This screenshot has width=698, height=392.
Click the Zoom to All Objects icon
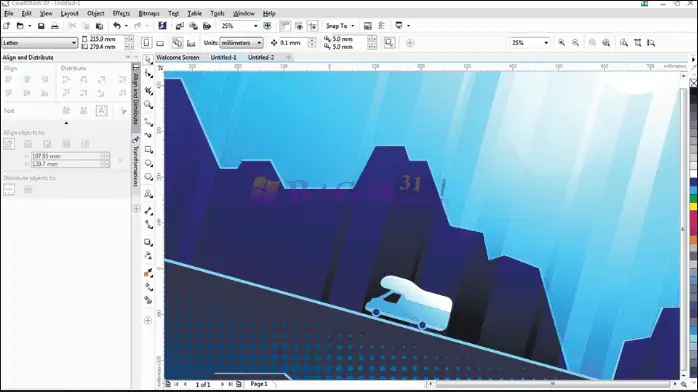click(606, 43)
